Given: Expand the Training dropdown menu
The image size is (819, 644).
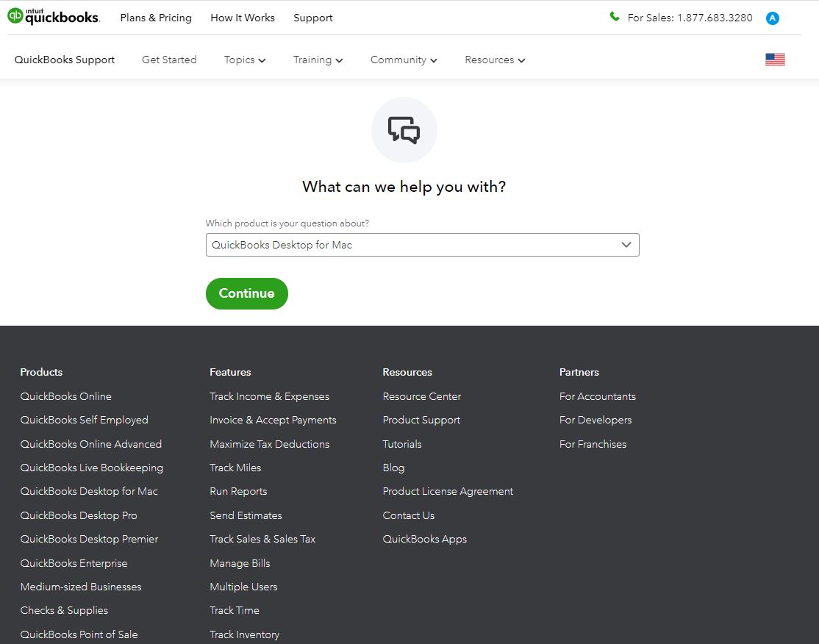Looking at the screenshot, I should (318, 60).
